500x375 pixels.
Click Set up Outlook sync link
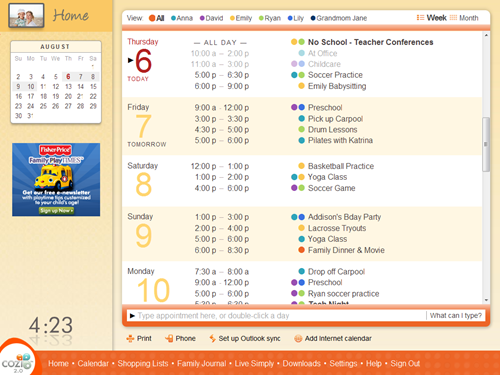pyautogui.click(x=249, y=339)
